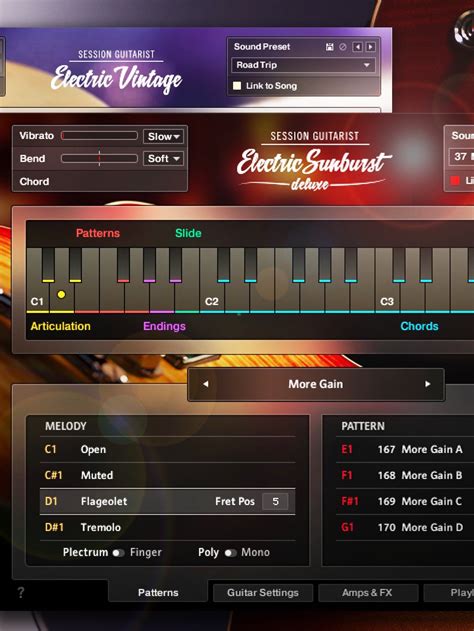Toggle Link to Song checkbox

pos(237,86)
